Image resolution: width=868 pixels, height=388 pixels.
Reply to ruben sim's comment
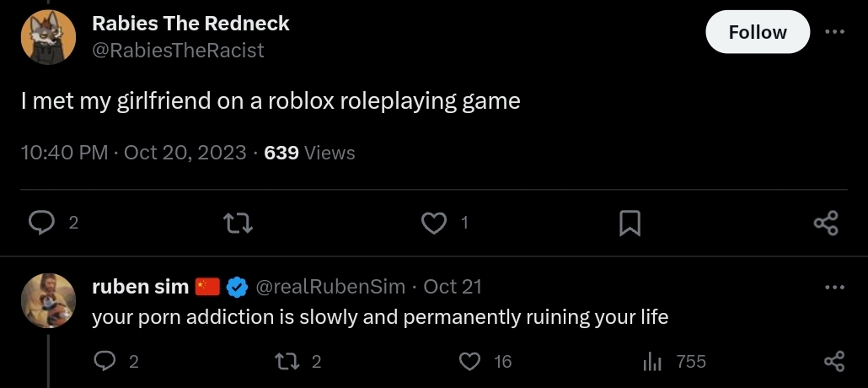click(x=107, y=362)
